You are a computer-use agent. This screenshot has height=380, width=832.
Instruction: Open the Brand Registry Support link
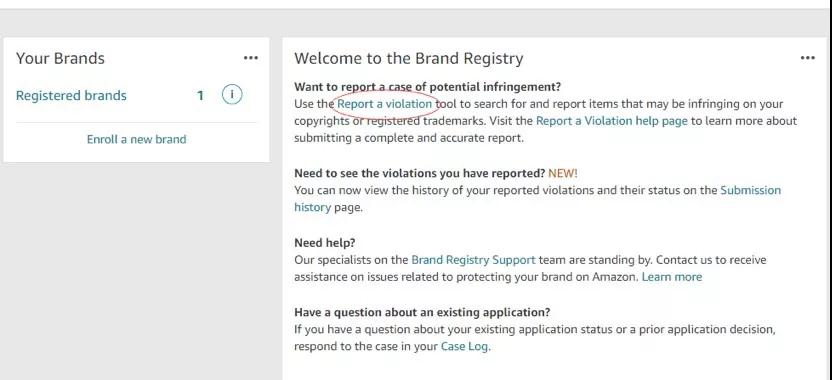(473, 260)
